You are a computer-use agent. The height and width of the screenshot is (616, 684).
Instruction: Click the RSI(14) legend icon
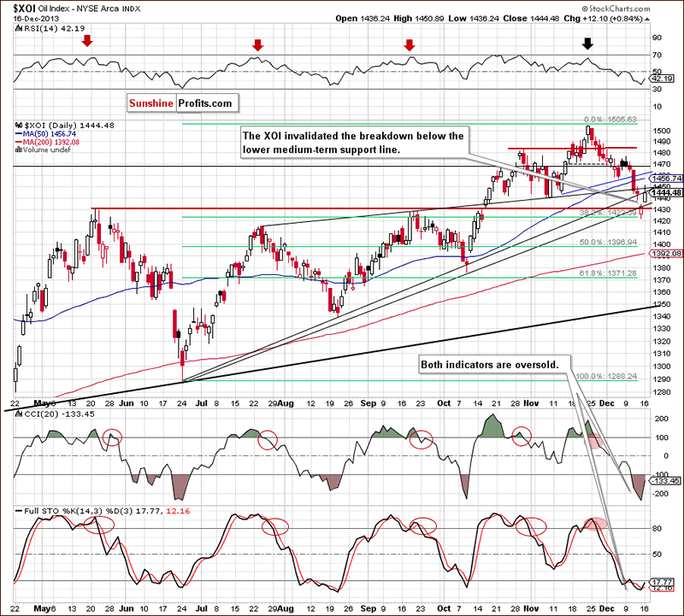tap(18, 28)
